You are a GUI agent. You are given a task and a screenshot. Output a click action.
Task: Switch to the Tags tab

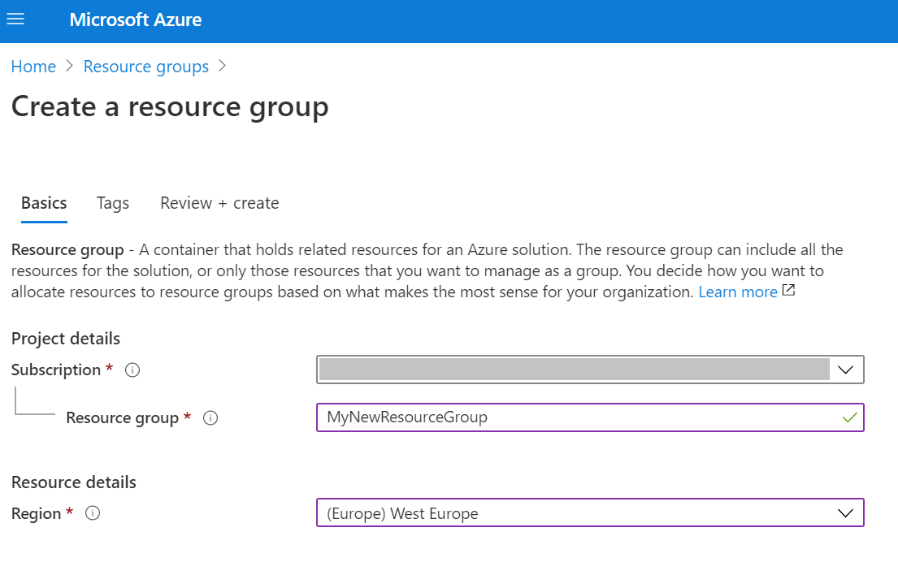tap(112, 203)
